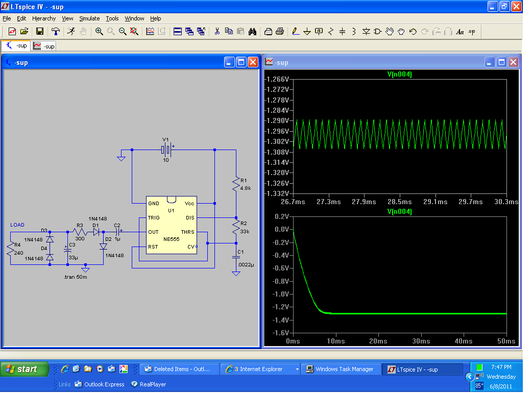The image size is (532, 393).
Task: Select the Draw Wire pencil tool
Action: [x=296, y=32]
